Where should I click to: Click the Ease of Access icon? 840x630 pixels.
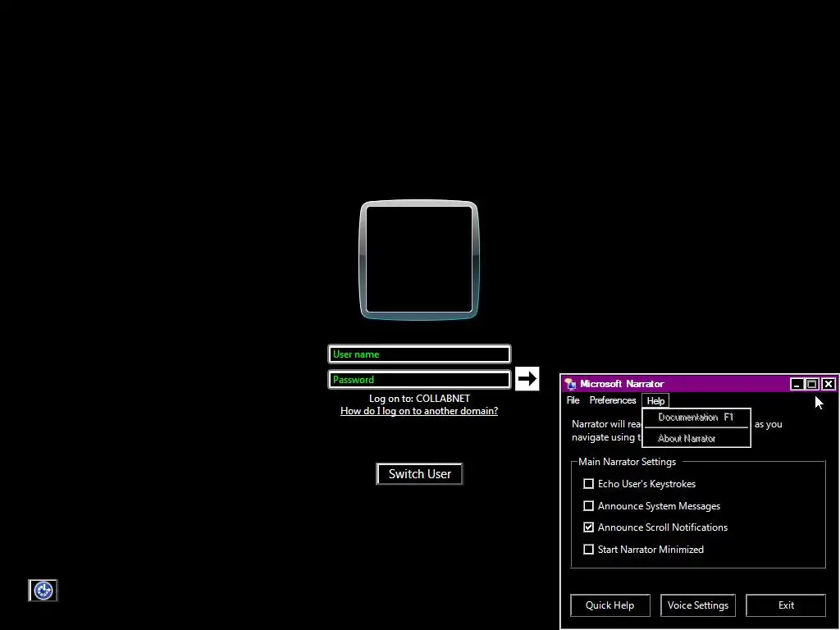[43, 591]
